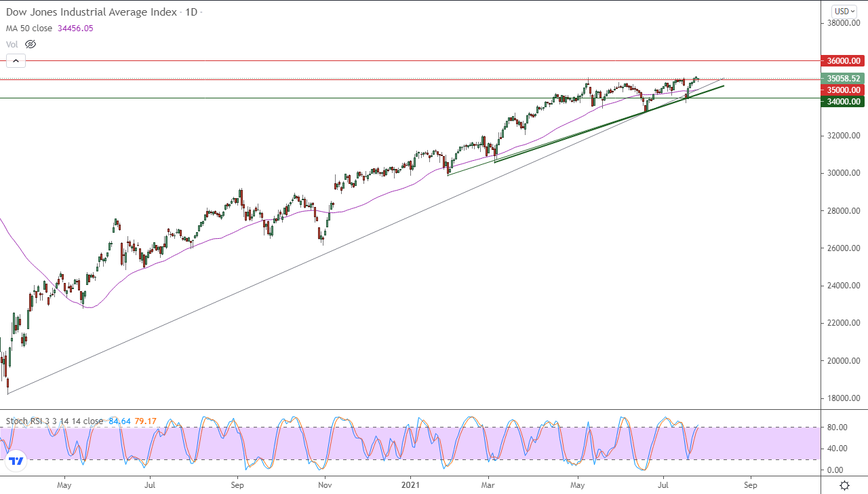This screenshot has height=494, width=868.
Task: Open chart settings gear icon
Action: tap(844, 485)
